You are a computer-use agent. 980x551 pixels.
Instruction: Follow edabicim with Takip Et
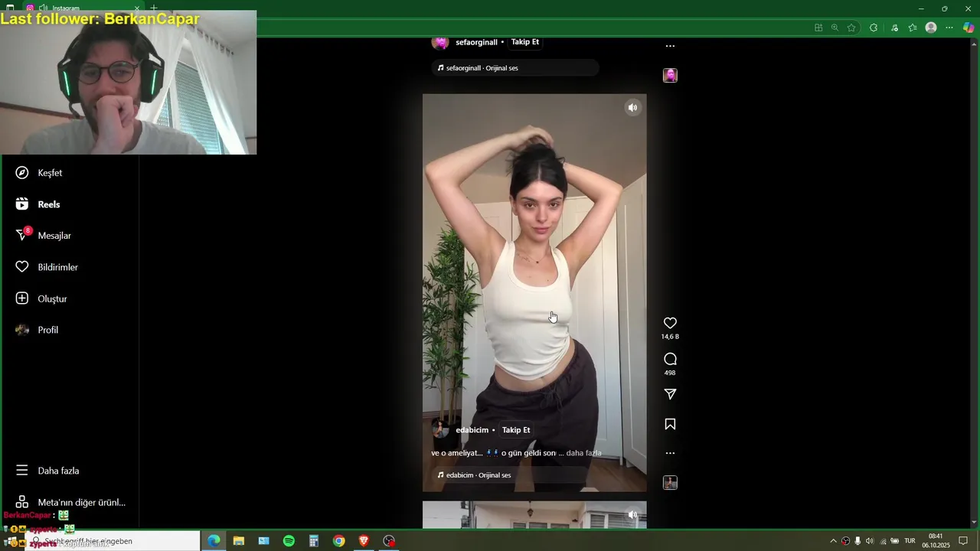coord(516,430)
